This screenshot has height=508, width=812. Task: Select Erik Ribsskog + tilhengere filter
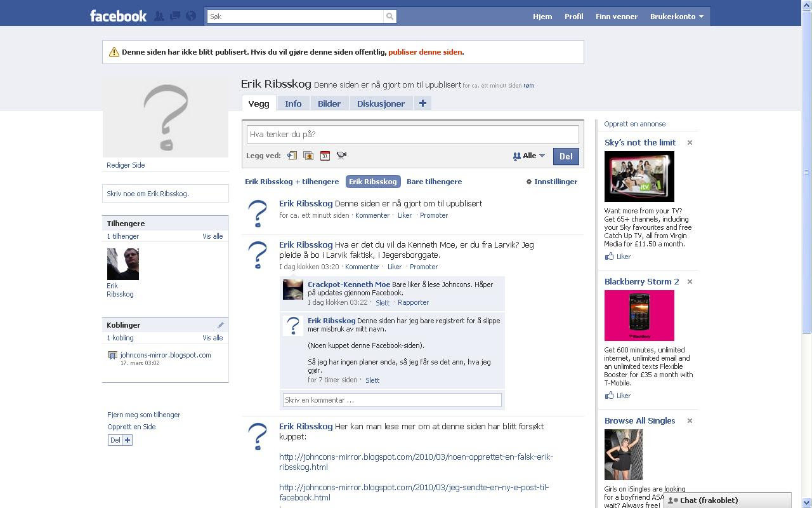(x=292, y=182)
